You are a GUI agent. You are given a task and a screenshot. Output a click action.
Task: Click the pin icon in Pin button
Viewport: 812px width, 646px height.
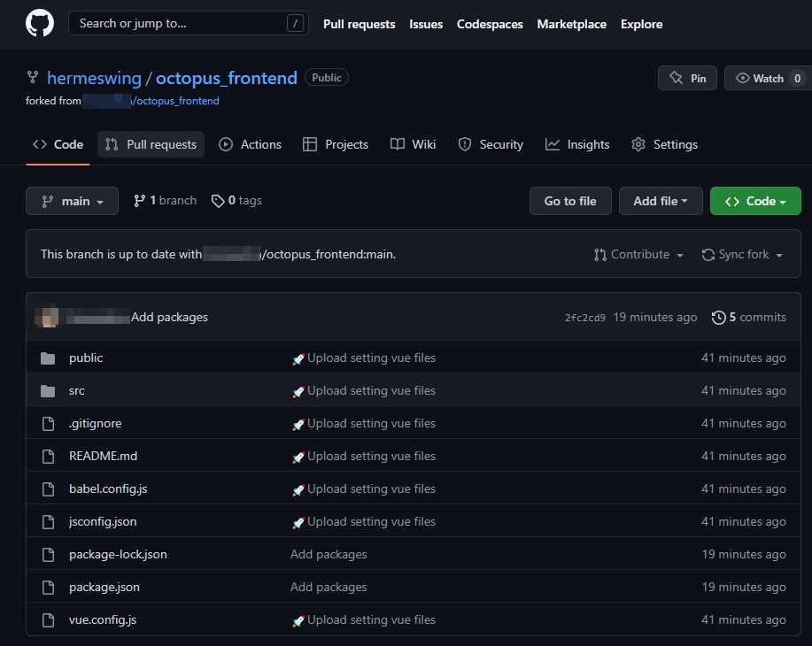(x=676, y=78)
